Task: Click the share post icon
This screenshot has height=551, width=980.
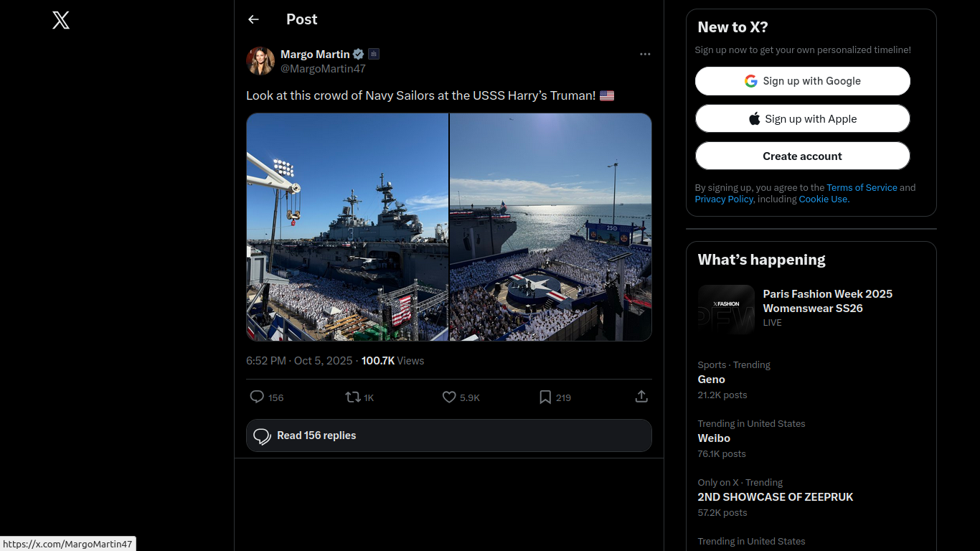Action: pyautogui.click(x=641, y=397)
